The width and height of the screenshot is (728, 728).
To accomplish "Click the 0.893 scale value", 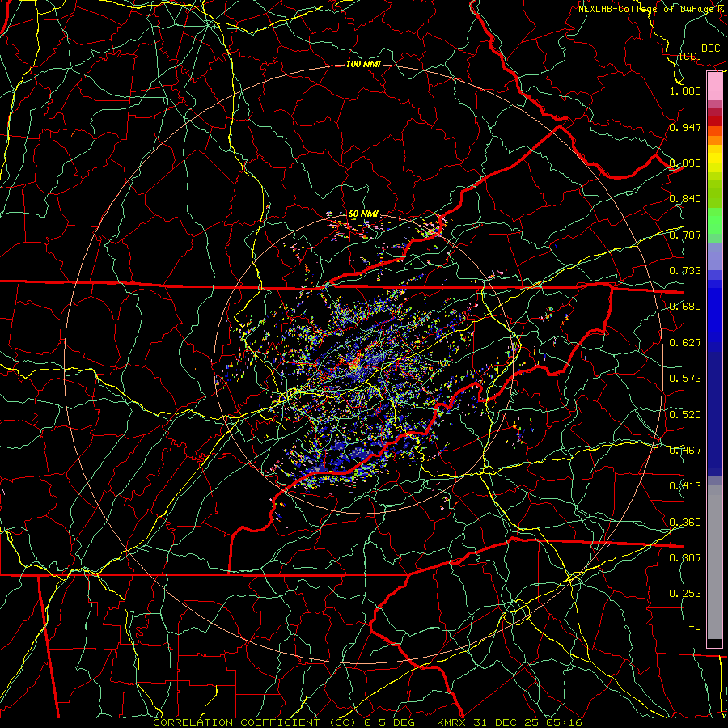I will click(x=685, y=163).
